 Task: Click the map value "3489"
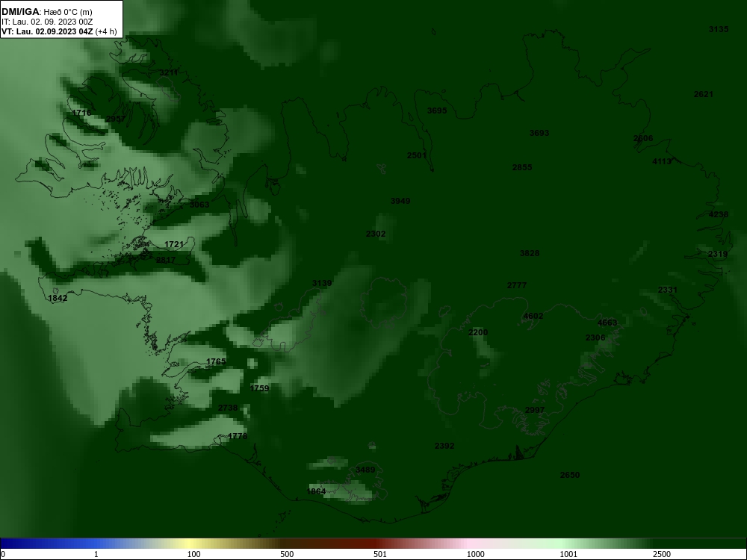click(x=365, y=470)
